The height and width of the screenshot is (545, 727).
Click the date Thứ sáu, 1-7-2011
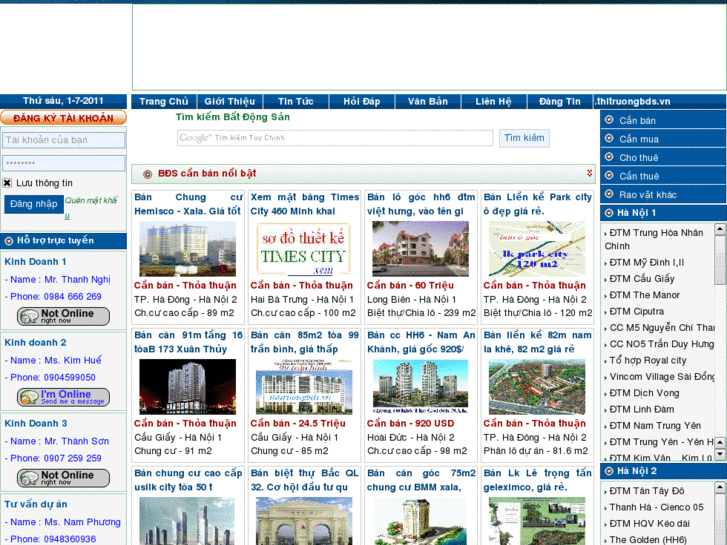(63, 101)
